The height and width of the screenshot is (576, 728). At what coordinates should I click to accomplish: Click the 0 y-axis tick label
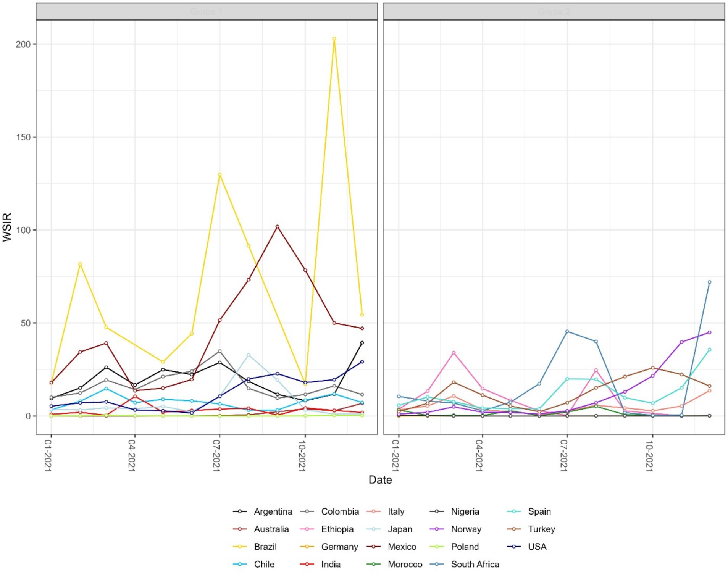[x=28, y=416]
